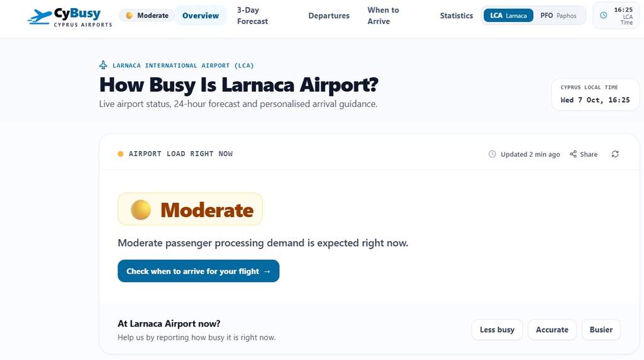Image resolution: width=644 pixels, height=360 pixels.
Task: Click Check when to arrive for your flight
Action: 198,271
